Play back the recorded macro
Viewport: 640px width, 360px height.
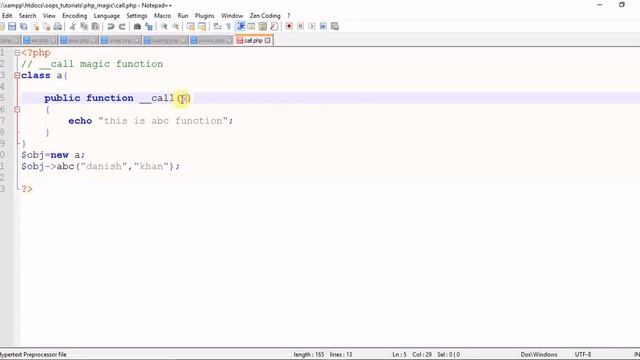coord(312,27)
